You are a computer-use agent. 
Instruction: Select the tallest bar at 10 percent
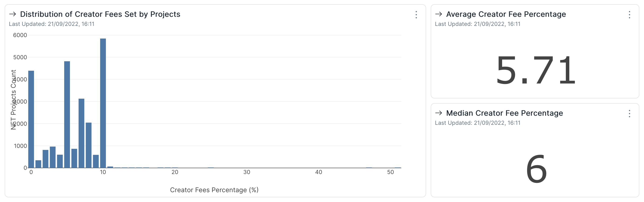tap(103, 103)
